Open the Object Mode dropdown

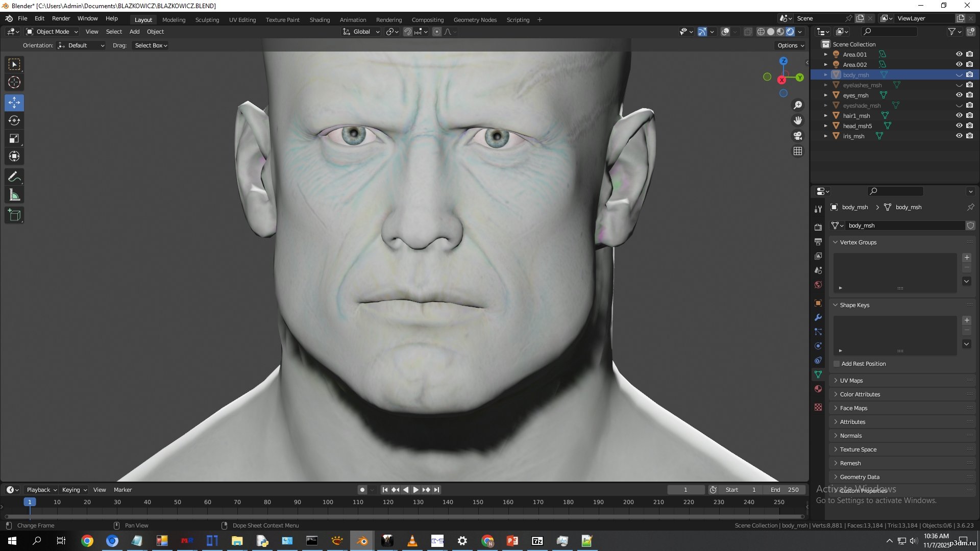(x=52, y=32)
